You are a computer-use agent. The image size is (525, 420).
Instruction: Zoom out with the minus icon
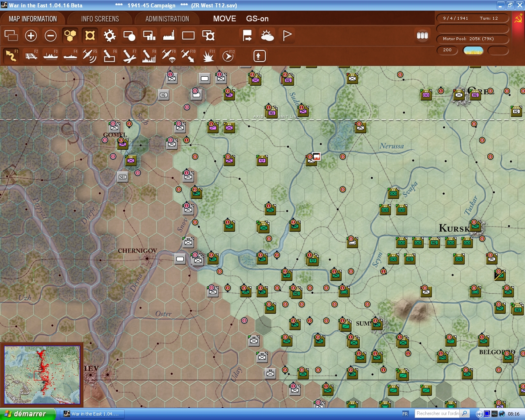point(50,36)
